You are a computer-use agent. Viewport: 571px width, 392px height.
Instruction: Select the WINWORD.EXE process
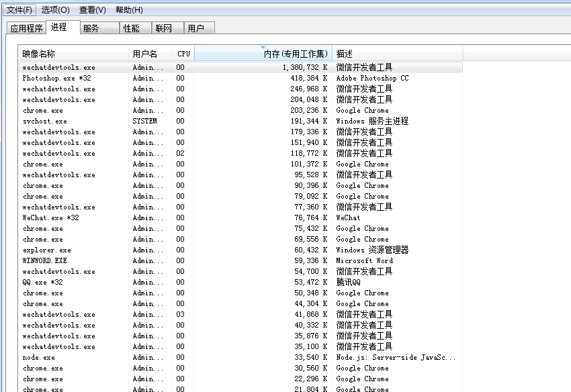(240, 260)
